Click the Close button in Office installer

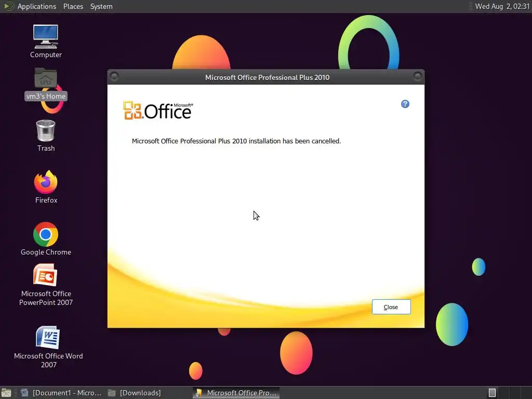click(x=391, y=307)
